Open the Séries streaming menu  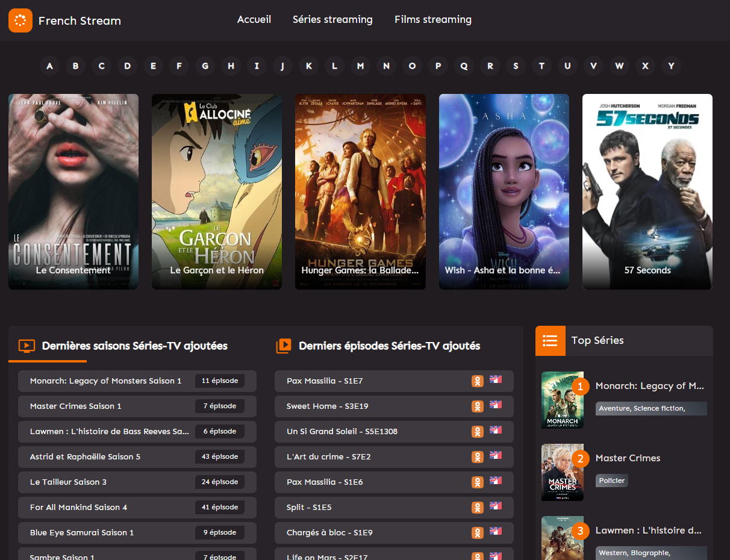(332, 20)
